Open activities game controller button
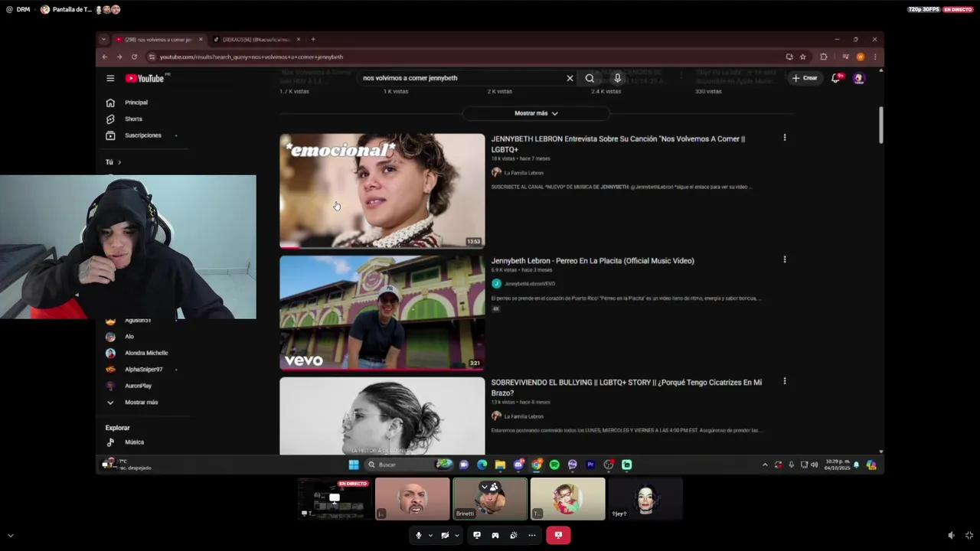The height and width of the screenshot is (551, 980). click(x=495, y=536)
